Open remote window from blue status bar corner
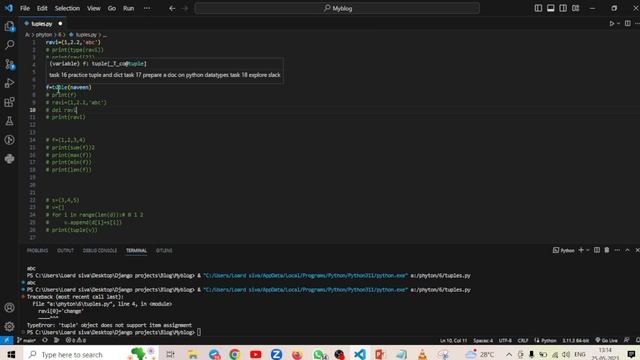 (7, 340)
